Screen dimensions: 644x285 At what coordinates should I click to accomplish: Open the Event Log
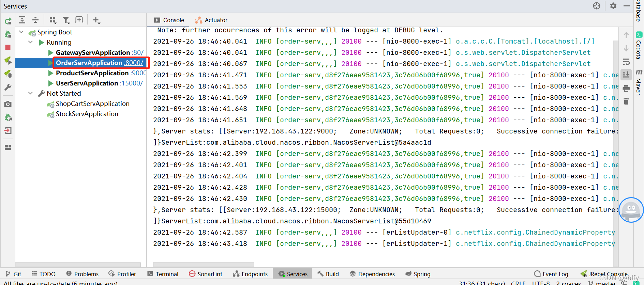pyautogui.click(x=551, y=274)
